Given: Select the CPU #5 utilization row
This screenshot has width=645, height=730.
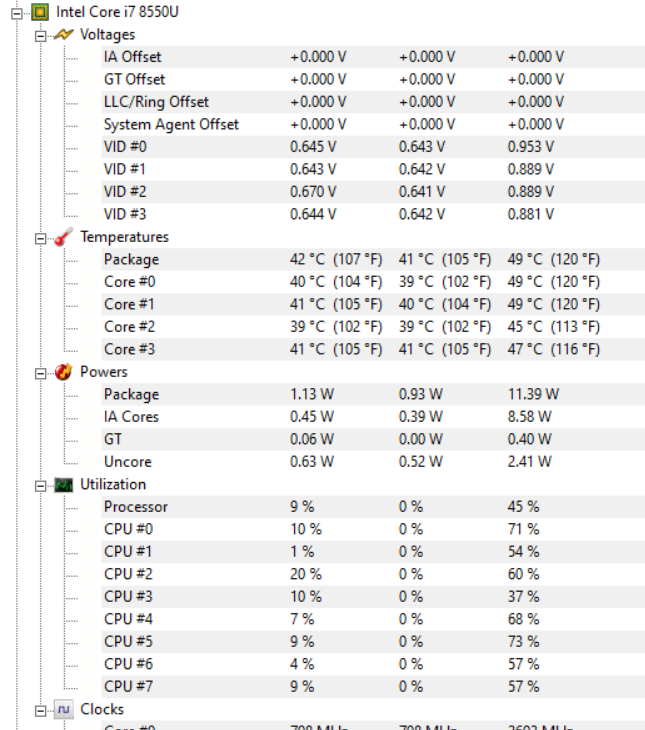Looking at the screenshot, I should [x=373, y=642].
